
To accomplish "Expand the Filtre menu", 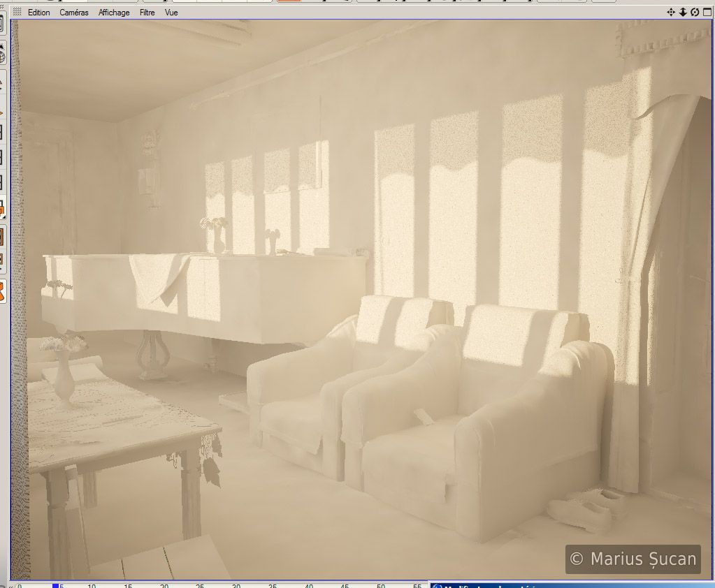I will coord(147,13).
